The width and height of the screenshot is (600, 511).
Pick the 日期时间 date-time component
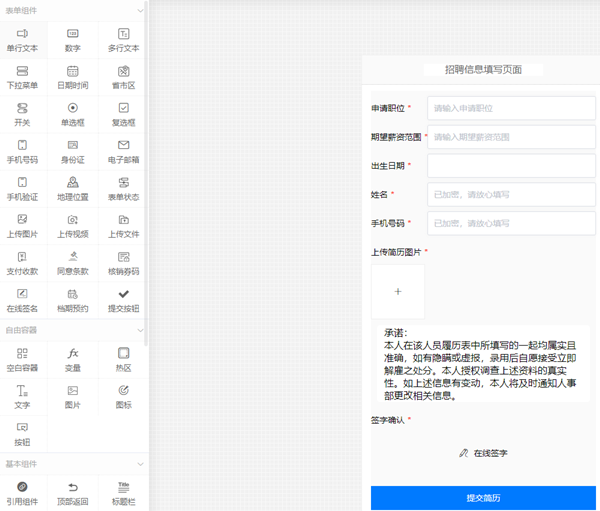[x=73, y=77]
